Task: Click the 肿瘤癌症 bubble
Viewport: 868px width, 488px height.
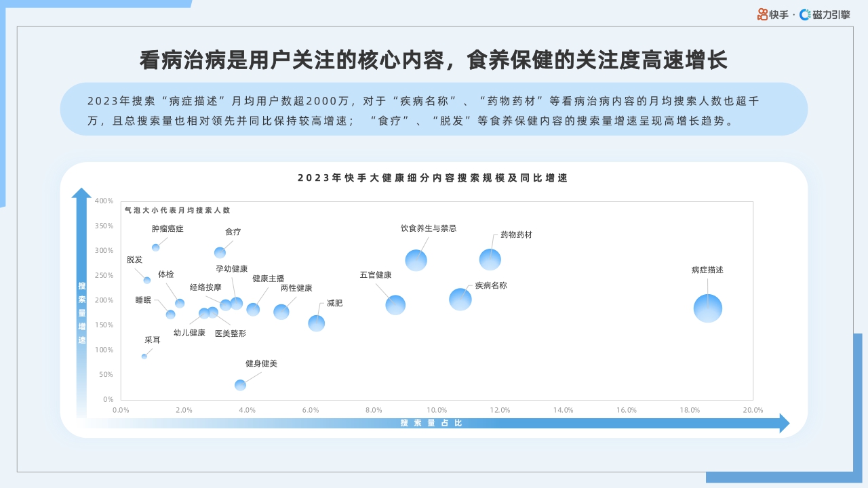Action: coord(155,247)
